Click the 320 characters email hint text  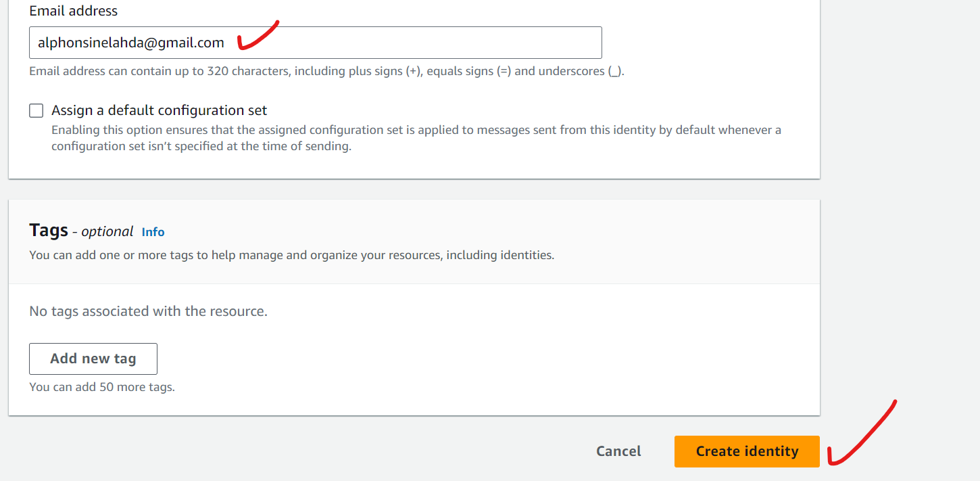point(326,71)
